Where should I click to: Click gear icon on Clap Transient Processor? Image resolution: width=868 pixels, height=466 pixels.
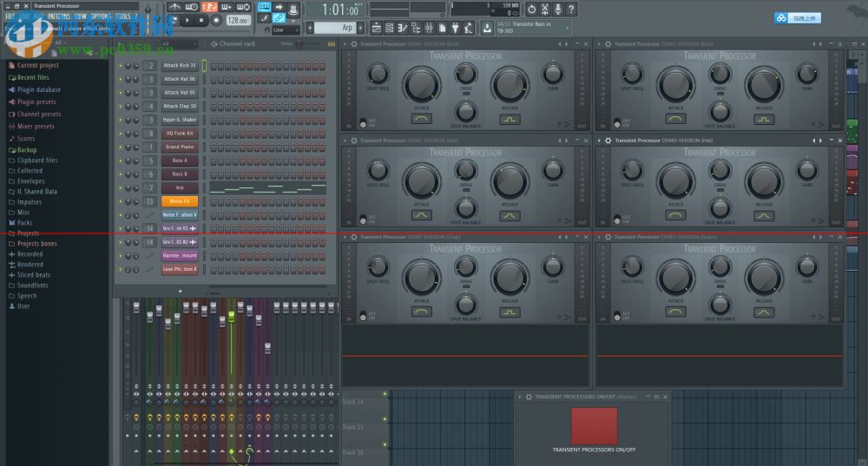(x=354, y=237)
